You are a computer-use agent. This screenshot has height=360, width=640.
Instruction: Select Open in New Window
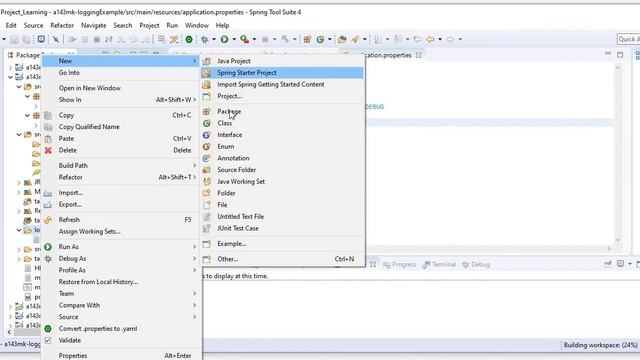122,88
